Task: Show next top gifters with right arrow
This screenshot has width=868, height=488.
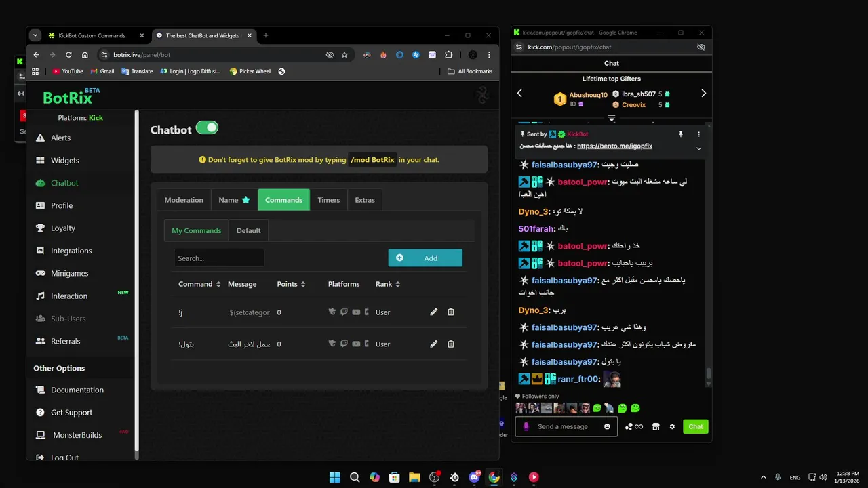Action: point(703,94)
